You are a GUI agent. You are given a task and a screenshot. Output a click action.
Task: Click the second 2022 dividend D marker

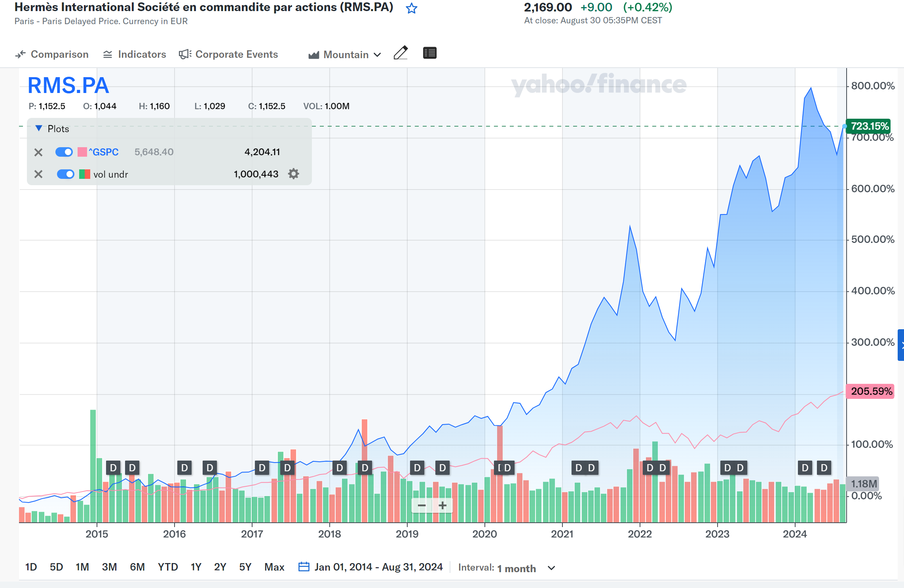pos(663,468)
